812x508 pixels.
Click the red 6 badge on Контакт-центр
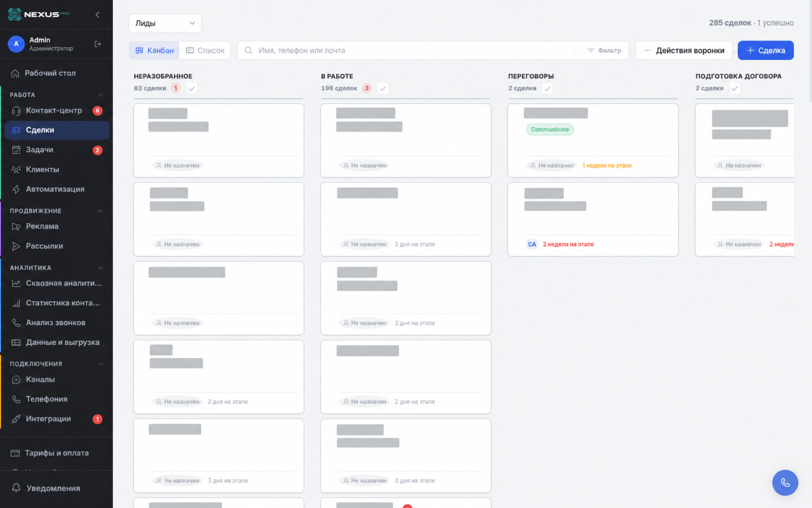tap(97, 111)
